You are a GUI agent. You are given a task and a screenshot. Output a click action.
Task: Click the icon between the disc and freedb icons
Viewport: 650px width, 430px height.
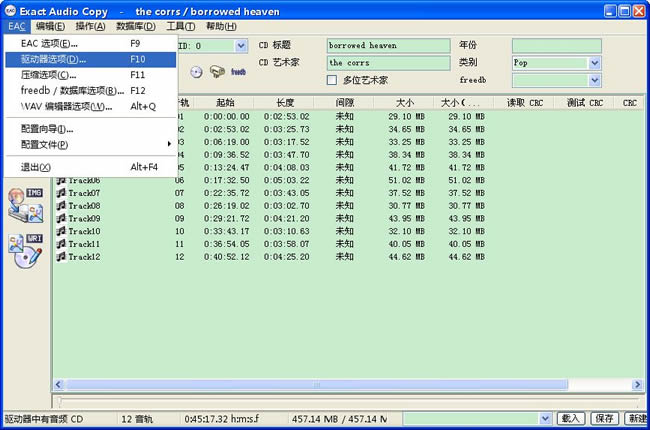[x=217, y=72]
